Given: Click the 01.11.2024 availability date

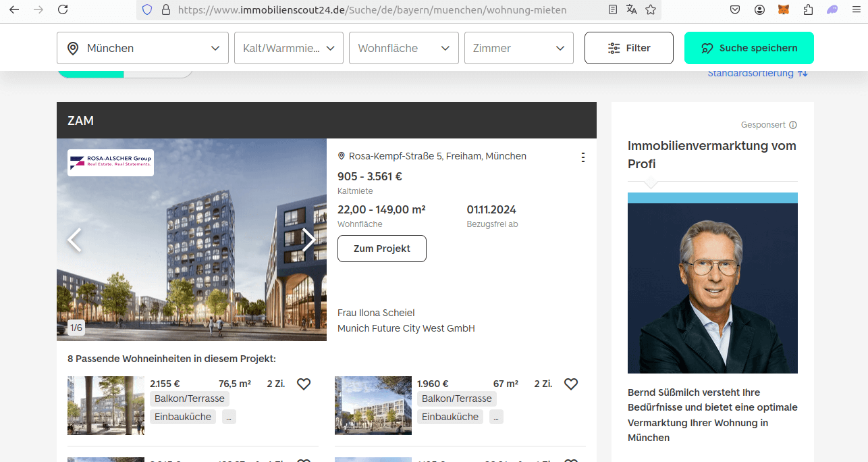Looking at the screenshot, I should 491,209.
